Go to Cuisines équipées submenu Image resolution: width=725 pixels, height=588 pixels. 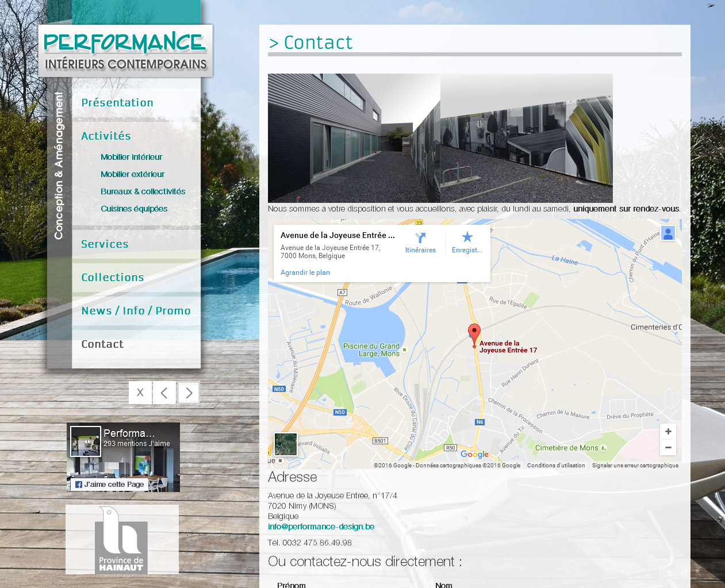134,209
